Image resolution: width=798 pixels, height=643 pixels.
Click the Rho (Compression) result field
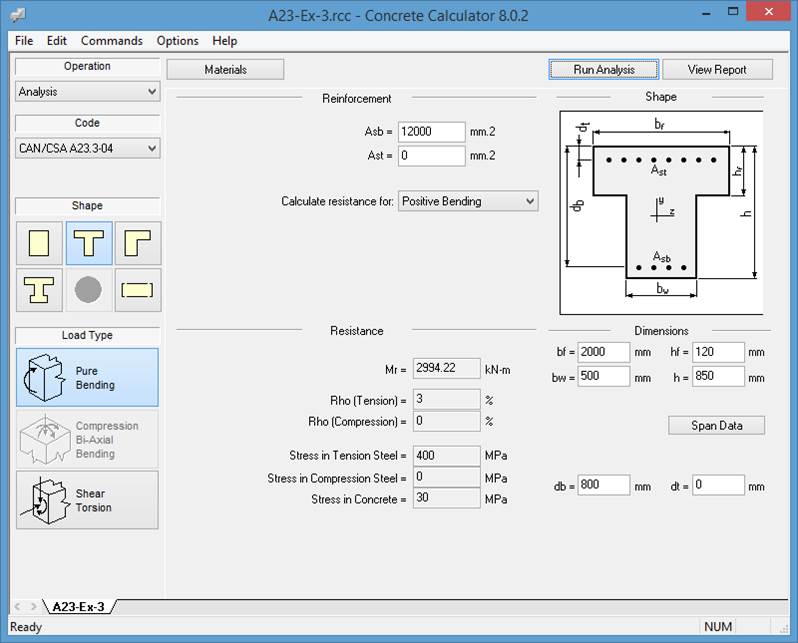[x=446, y=421]
